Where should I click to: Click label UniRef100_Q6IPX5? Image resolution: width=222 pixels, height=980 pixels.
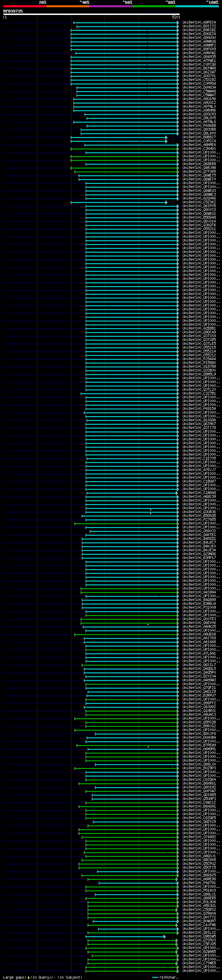(199, 206)
